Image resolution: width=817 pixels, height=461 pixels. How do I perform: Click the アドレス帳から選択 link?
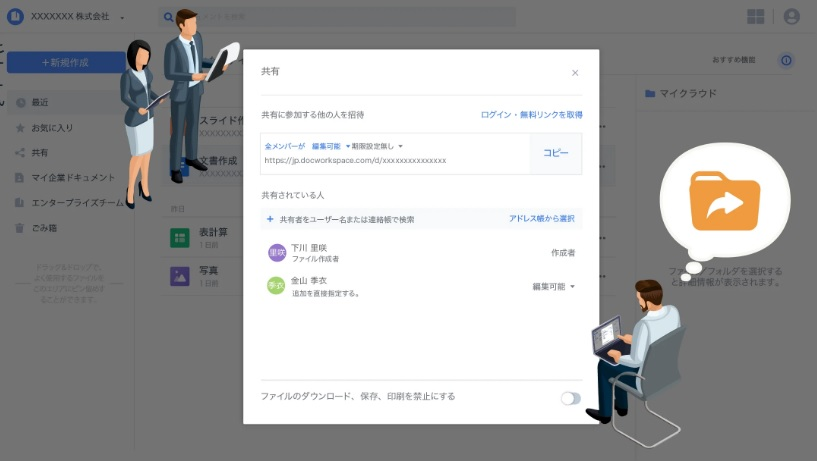[541, 219]
